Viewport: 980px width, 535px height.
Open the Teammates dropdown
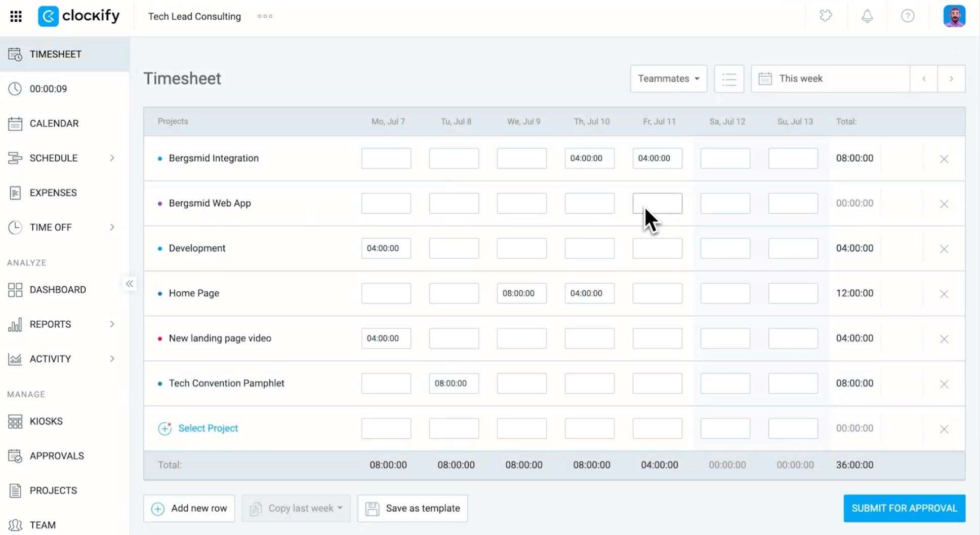668,79
